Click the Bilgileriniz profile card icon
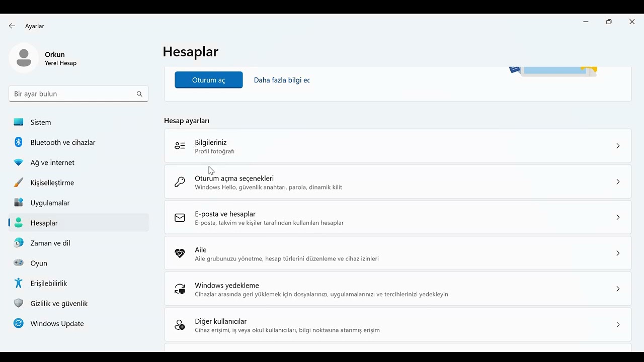644x362 pixels. (x=180, y=146)
